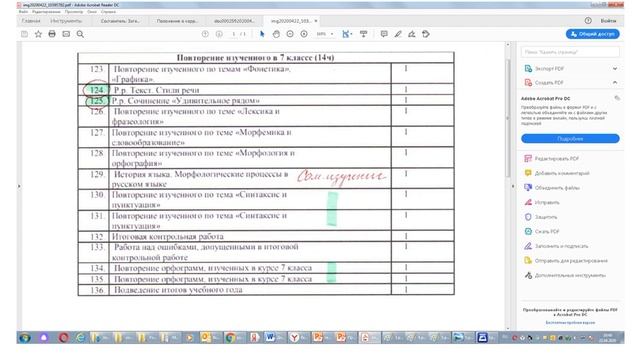Zoom in with the plus circle icon
Screen dimensions: 640x360
pos(304,34)
